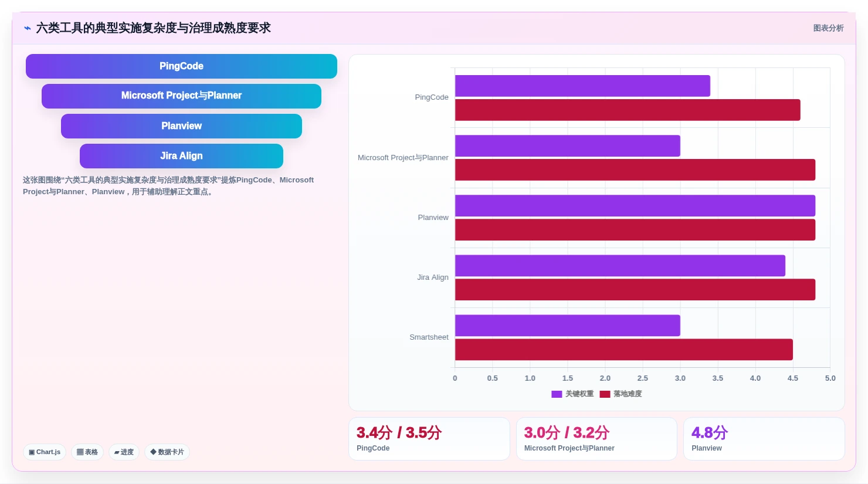Click the 落地难度 legend label

(628, 394)
